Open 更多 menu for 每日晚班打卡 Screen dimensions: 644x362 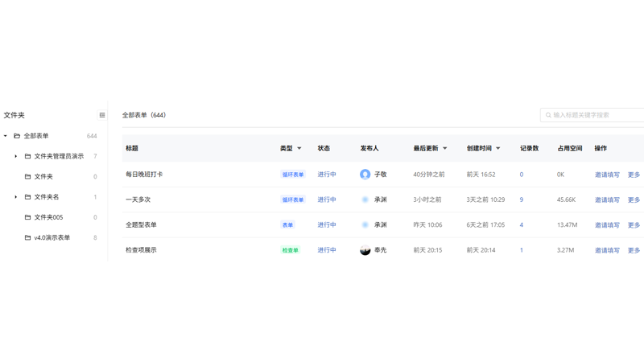click(634, 175)
